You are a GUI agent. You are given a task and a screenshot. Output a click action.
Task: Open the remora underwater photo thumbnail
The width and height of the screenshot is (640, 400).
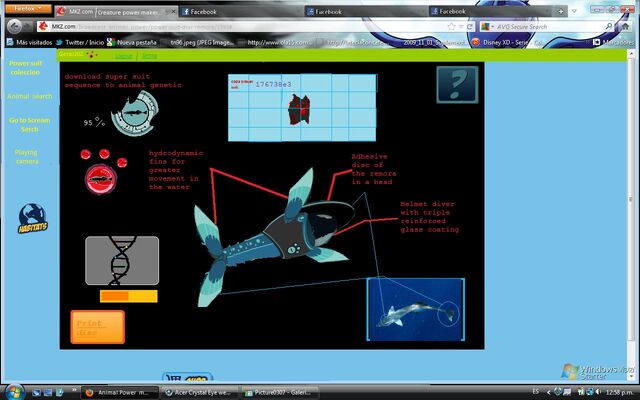click(416, 309)
